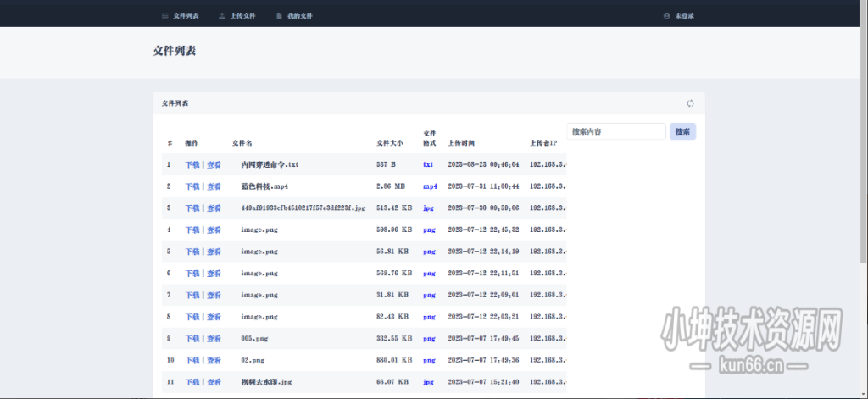Click the png format link for 005.png

[429, 338]
